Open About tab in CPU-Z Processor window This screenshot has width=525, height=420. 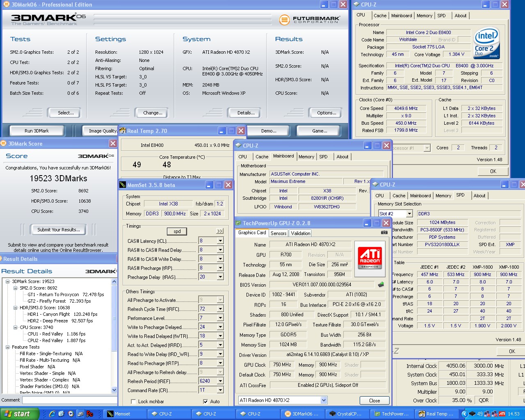tap(461, 16)
